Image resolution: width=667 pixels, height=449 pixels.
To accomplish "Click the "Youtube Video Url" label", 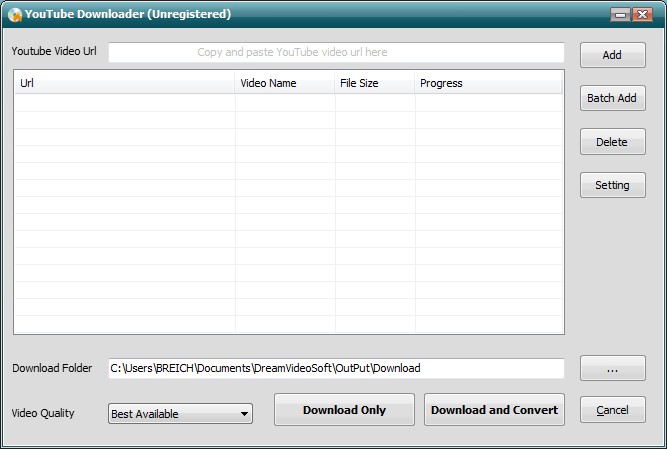I will click(54, 51).
